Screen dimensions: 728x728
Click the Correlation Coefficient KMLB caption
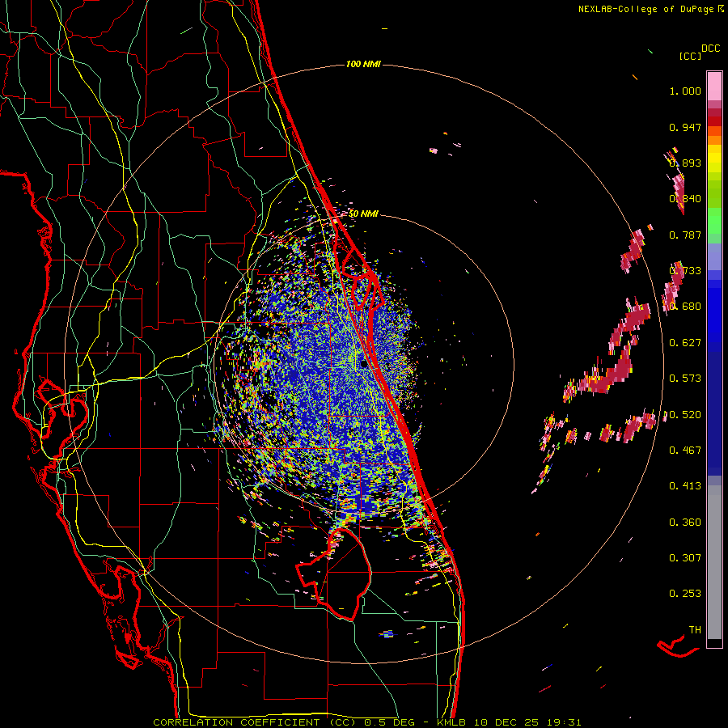pos(366,722)
